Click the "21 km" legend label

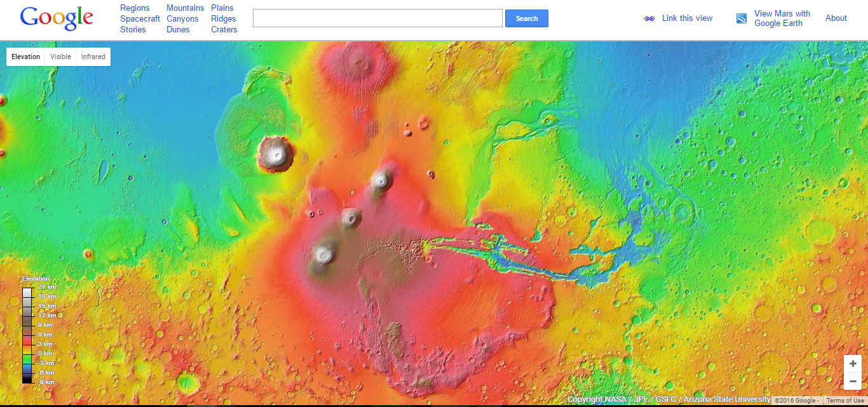pyautogui.click(x=46, y=287)
